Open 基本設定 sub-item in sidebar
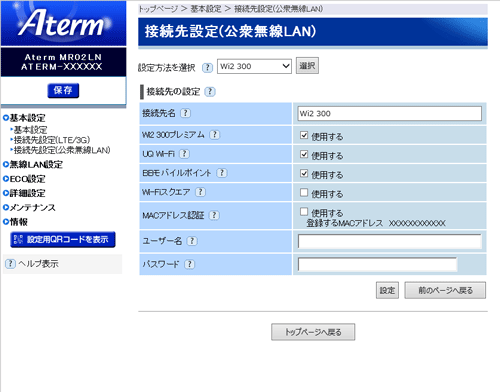The height and width of the screenshot is (392, 500). 30,130
